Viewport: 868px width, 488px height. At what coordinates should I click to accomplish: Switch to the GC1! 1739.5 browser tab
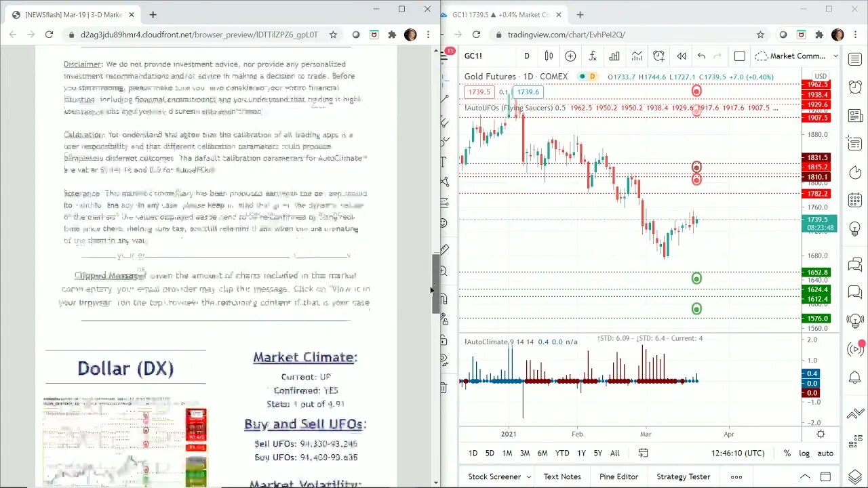click(x=505, y=14)
